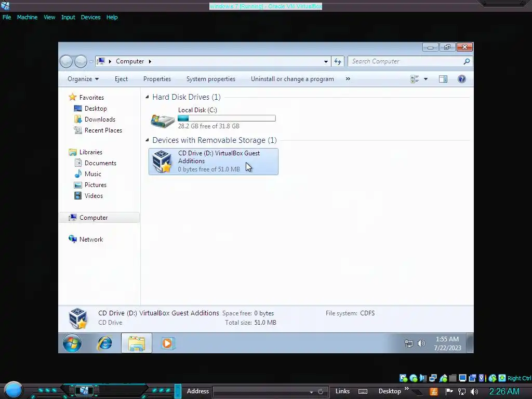Click Windows Explorer taskbar button
The image size is (532, 399).
point(137,343)
